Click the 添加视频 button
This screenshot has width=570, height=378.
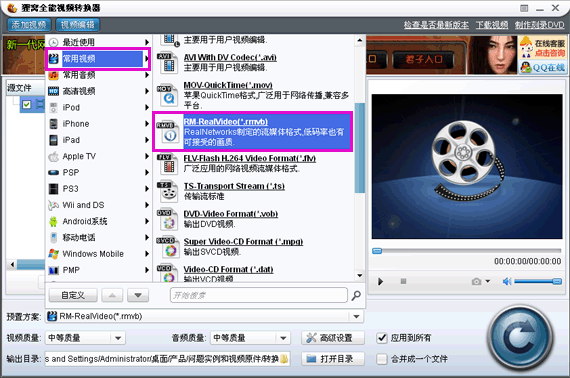click(x=29, y=25)
